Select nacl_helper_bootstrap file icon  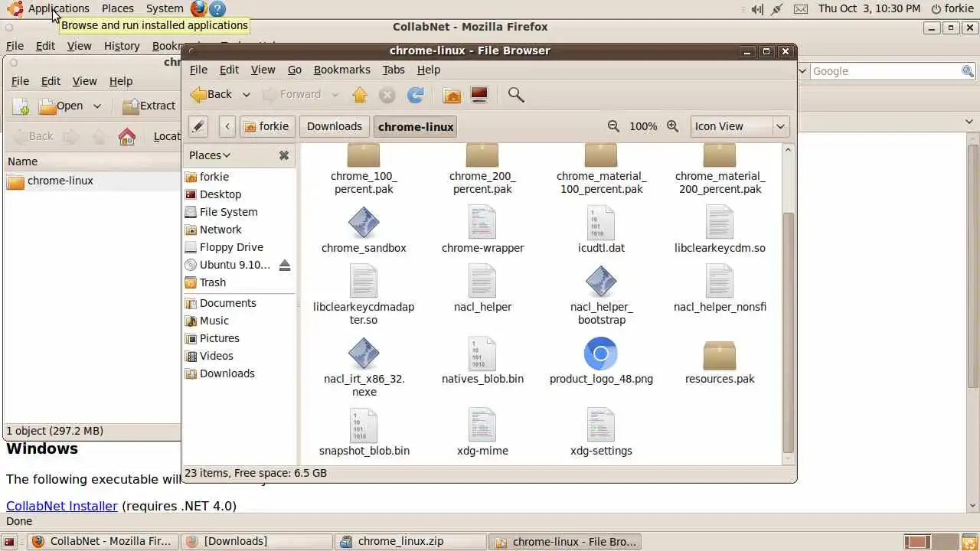601,282
